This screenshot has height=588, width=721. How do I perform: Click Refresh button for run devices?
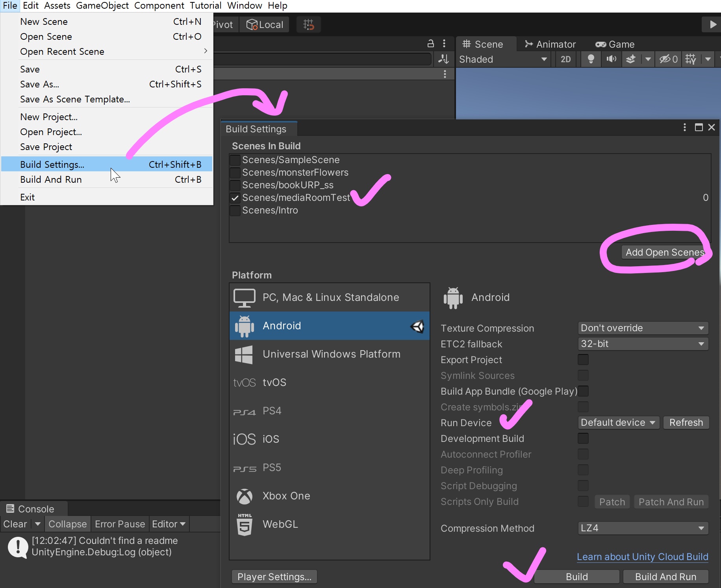[x=686, y=423]
